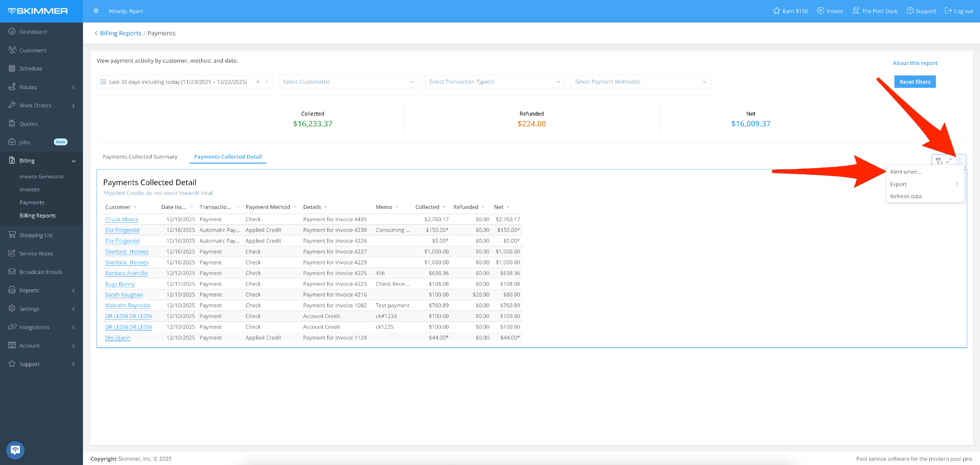Click the filter funnel icon above report

click(x=939, y=161)
